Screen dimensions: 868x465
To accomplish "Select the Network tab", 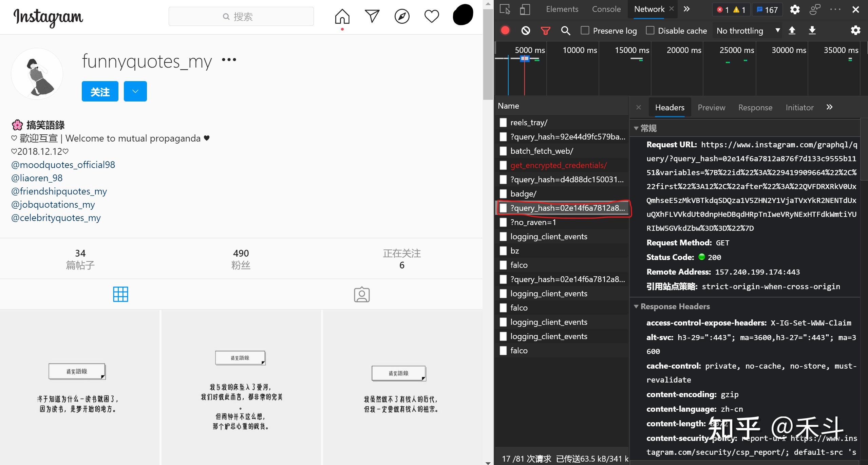I will click(x=649, y=9).
